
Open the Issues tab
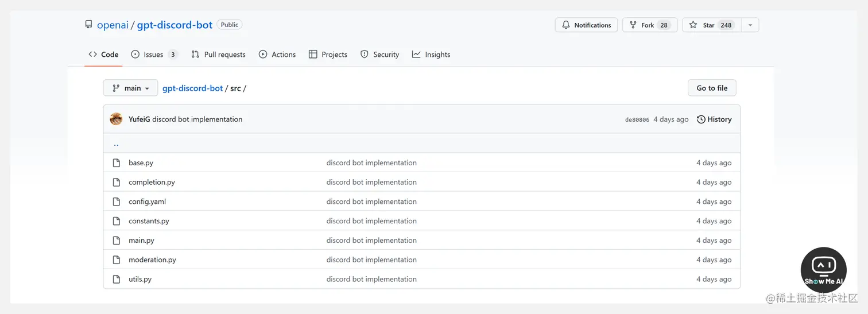click(154, 55)
